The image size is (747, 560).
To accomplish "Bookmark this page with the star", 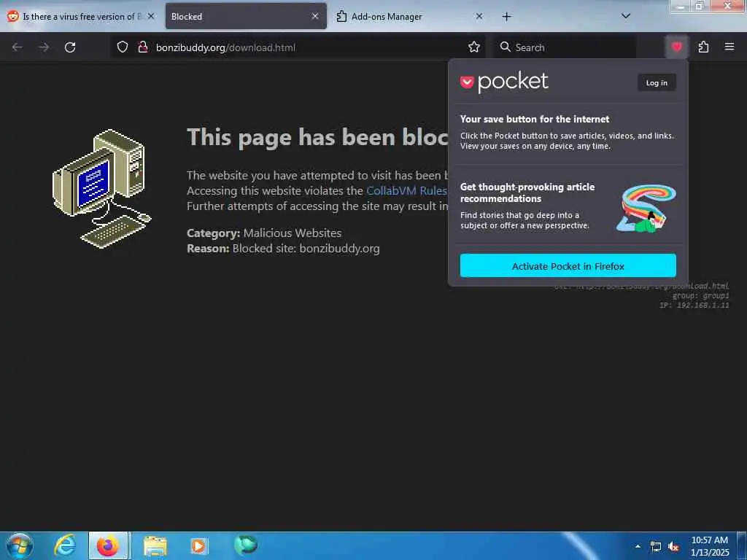I will [473, 47].
